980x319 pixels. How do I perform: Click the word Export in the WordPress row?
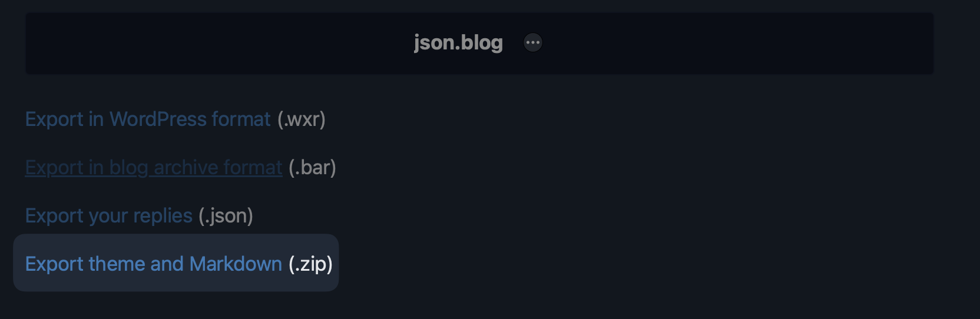(x=54, y=119)
